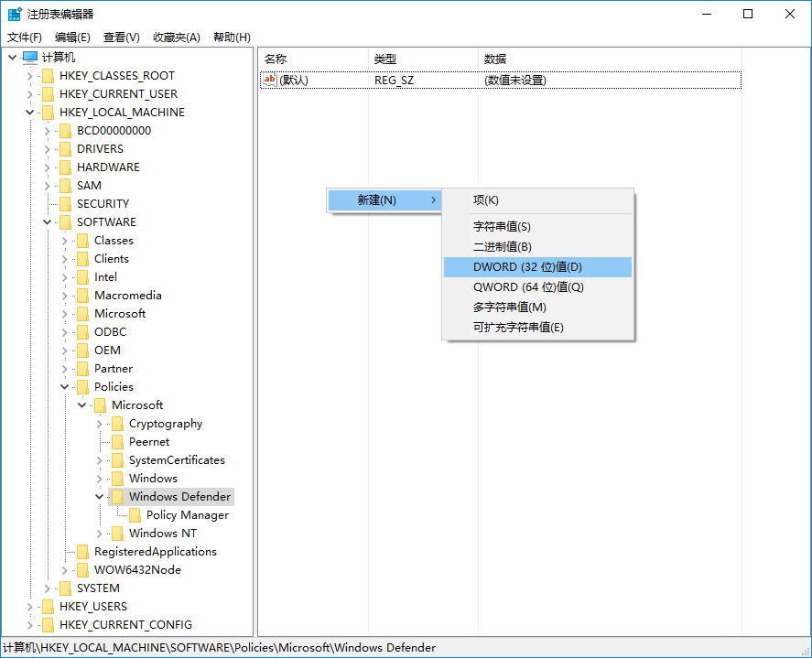The height and width of the screenshot is (658, 812).
Task: Select 项(K) in the new submenu
Action: [537, 200]
